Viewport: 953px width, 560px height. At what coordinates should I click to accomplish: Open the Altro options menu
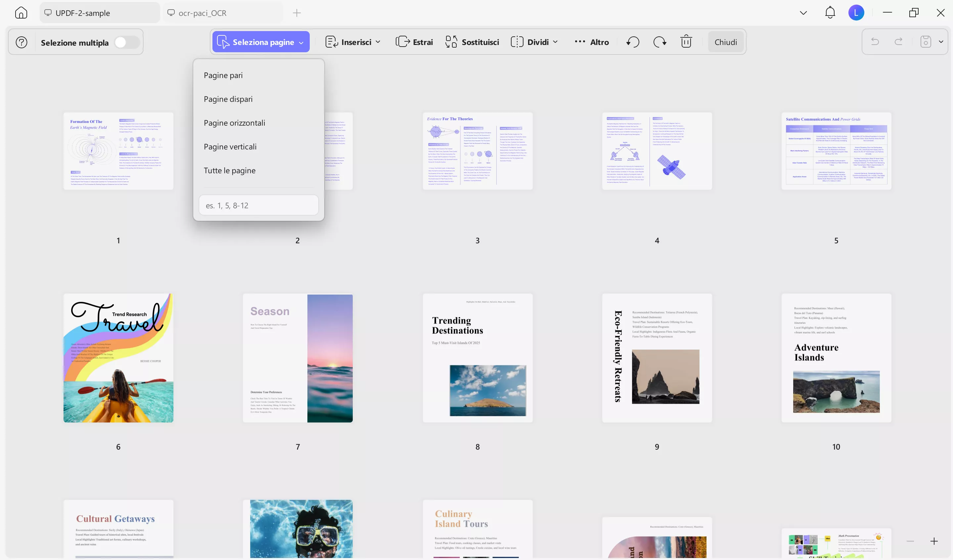(591, 42)
